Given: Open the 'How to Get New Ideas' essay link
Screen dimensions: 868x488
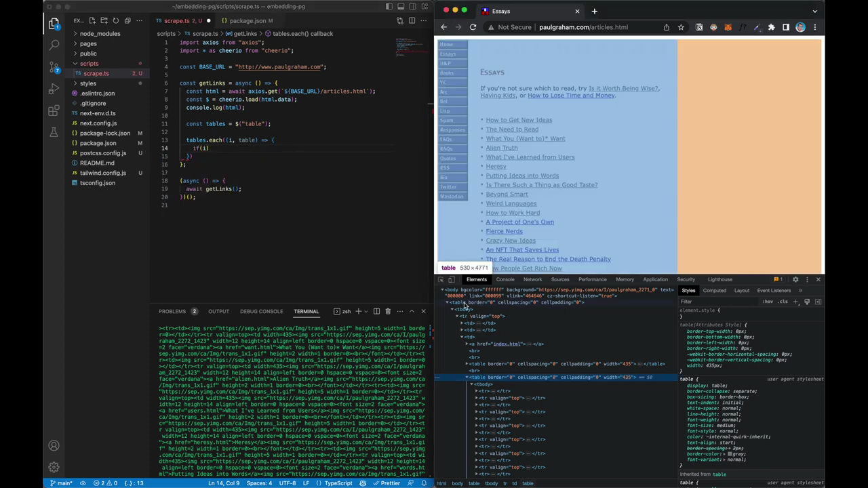Looking at the screenshot, I should [x=519, y=120].
